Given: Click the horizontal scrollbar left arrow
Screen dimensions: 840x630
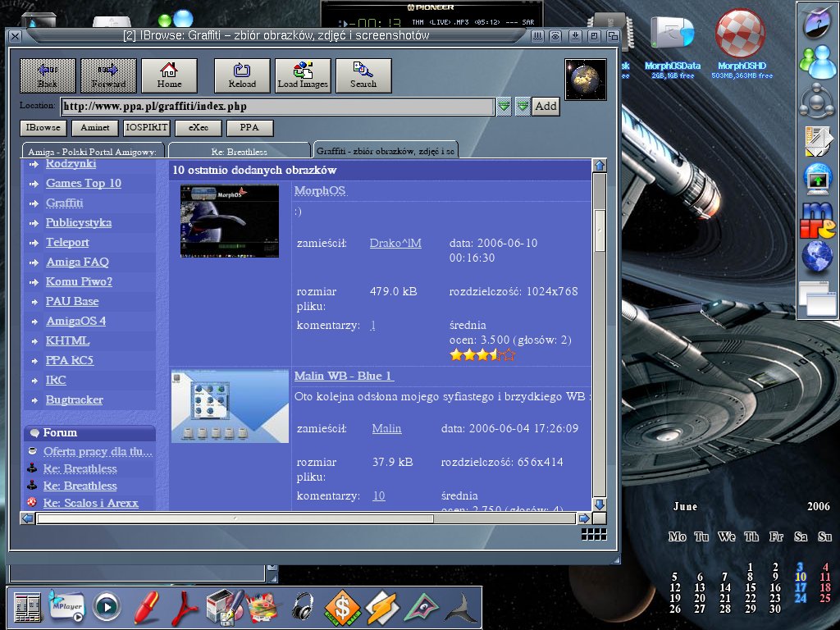Looking at the screenshot, I should [27, 518].
